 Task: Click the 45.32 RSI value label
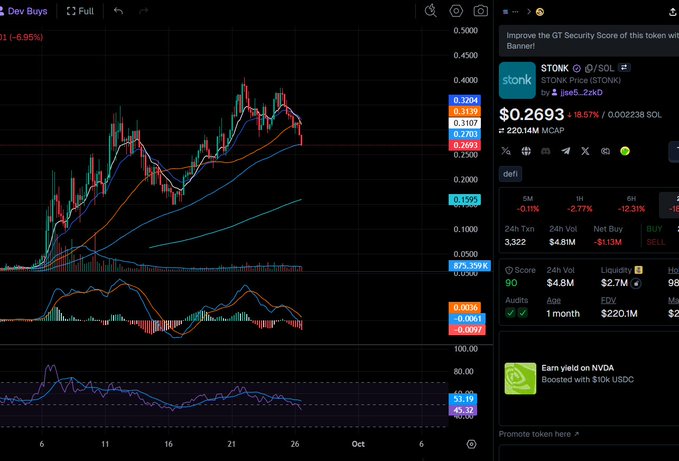(x=463, y=410)
